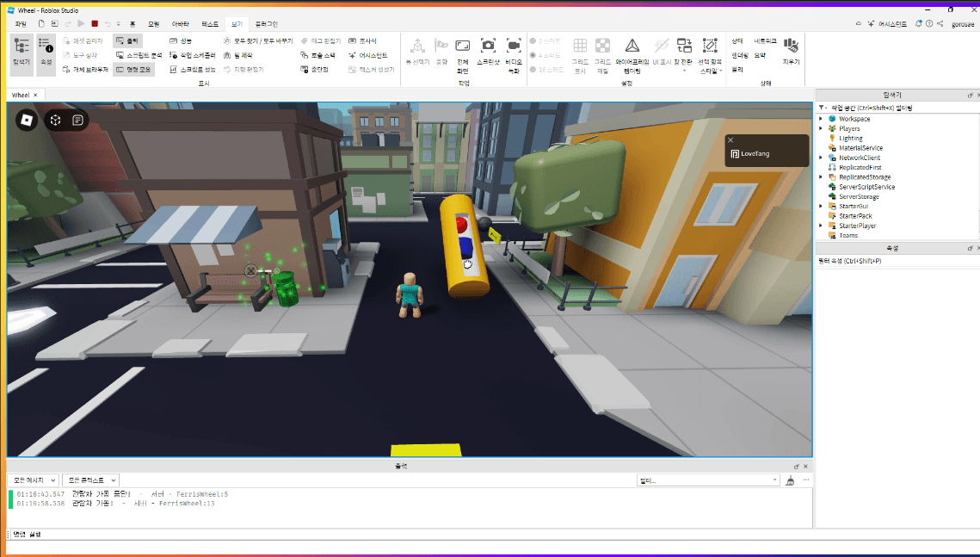The width and height of the screenshot is (980, 557).
Task: Open the 창 전환 (Switch Windows) dropdown
Action: [684, 56]
